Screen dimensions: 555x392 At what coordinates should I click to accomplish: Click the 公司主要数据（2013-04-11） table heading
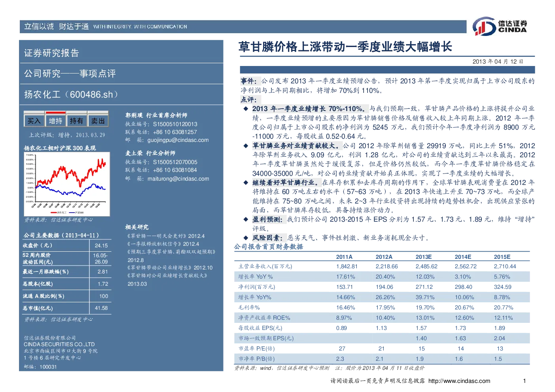(x=61, y=236)
